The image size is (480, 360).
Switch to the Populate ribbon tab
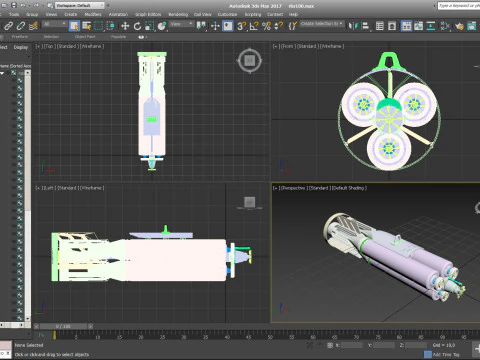[x=118, y=37]
